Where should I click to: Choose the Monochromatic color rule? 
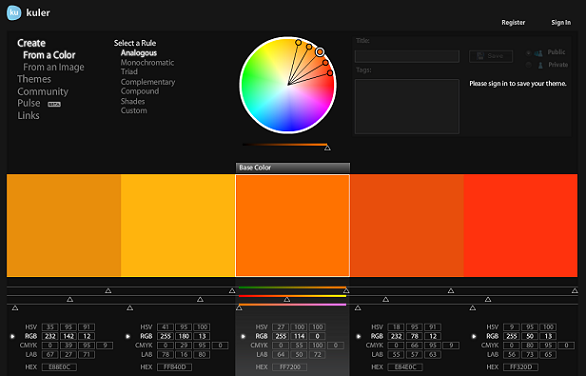click(x=147, y=63)
